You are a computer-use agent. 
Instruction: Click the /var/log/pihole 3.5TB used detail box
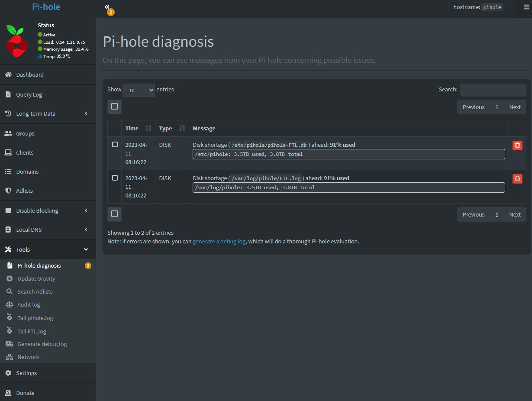pyautogui.click(x=349, y=188)
